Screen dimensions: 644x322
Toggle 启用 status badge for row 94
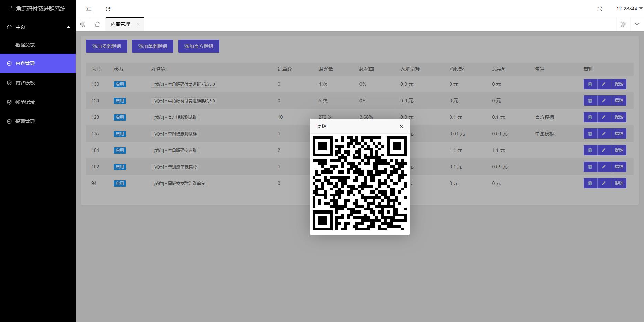click(x=120, y=184)
